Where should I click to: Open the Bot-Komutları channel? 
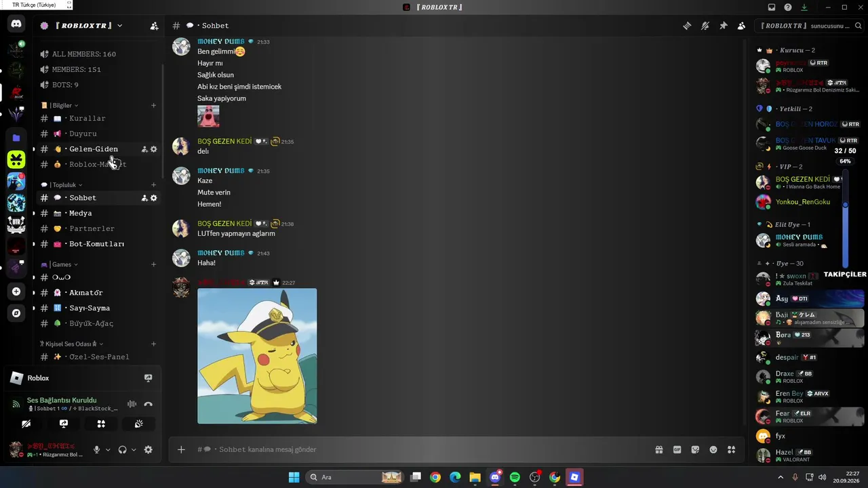point(98,244)
